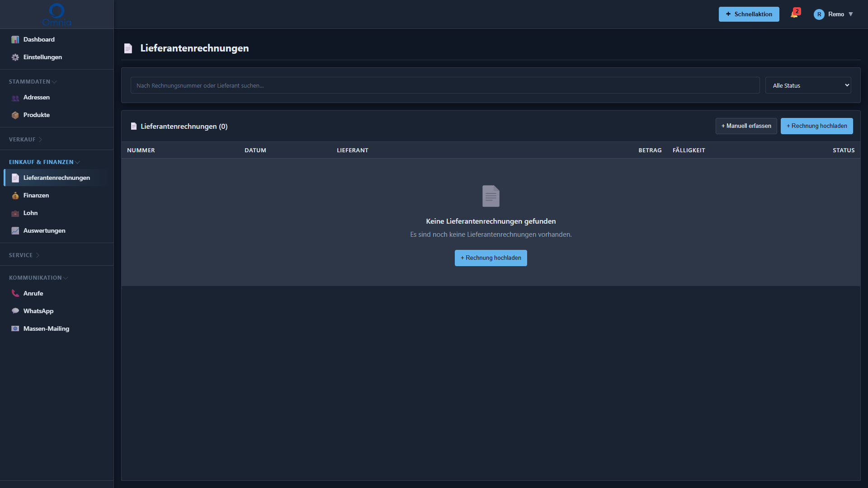Open Anrufe phone icon
Screen dimensions: 868x488
pos(15,294)
